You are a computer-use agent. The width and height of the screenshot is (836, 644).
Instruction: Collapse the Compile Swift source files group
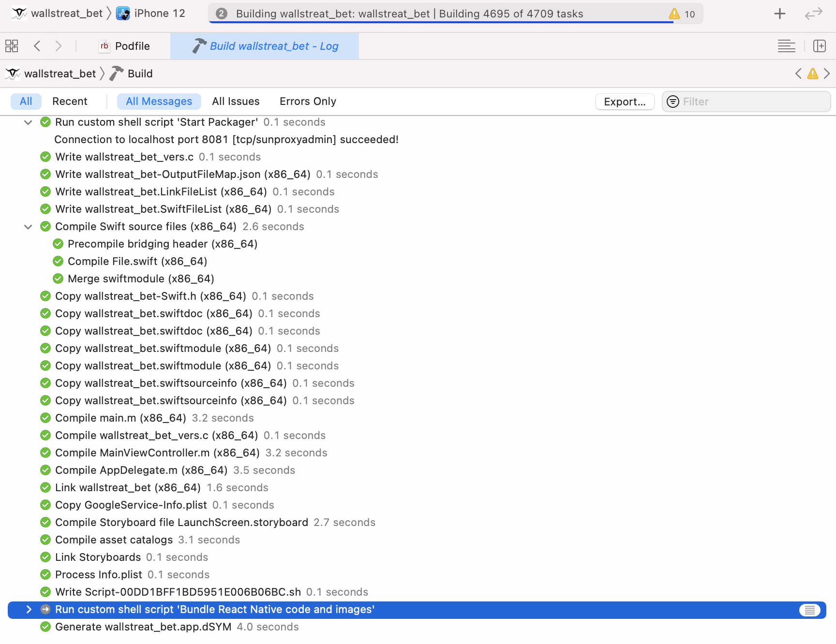point(28,227)
